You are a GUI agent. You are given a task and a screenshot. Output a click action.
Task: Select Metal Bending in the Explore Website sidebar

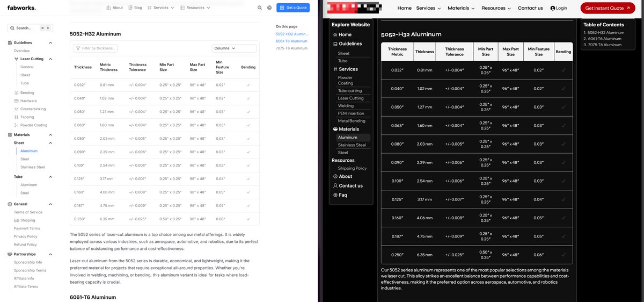coord(352,121)
